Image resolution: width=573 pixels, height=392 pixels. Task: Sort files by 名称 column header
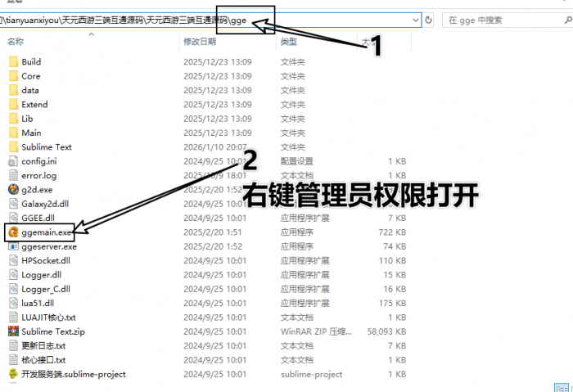[16, 42]
